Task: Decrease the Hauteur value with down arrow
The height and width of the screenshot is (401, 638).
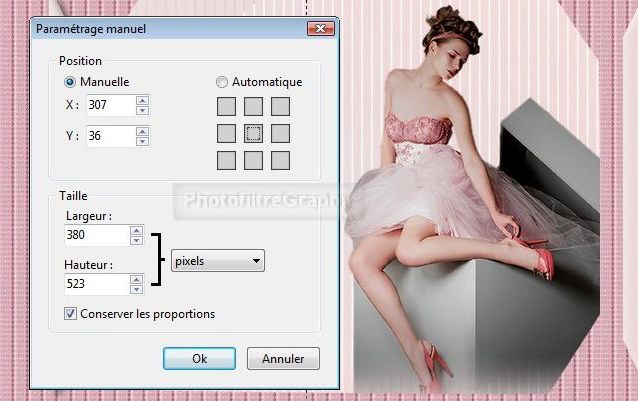Action: tap(137, 289)
